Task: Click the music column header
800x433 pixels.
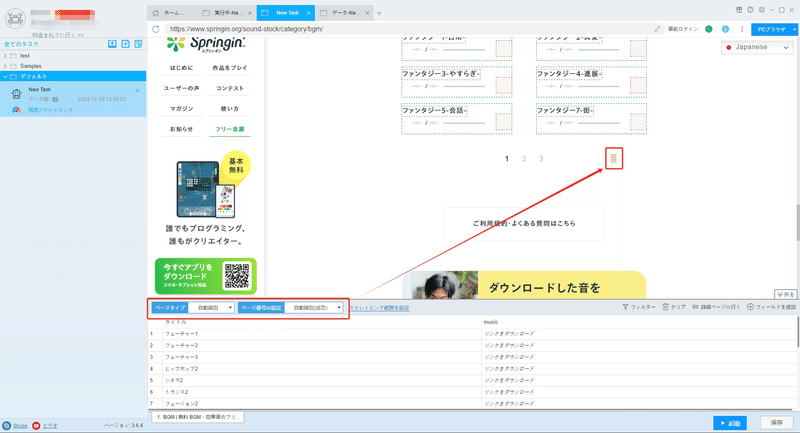Action: click(639, 322)
